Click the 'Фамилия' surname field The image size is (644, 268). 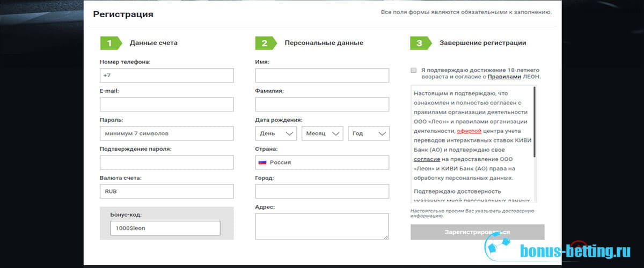coord(322,104)
